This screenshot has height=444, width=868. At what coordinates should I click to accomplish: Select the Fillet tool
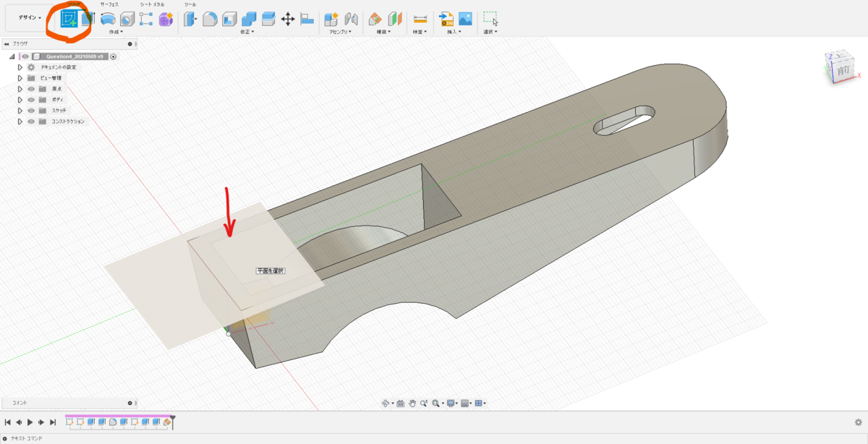click(x=210, y=19)
